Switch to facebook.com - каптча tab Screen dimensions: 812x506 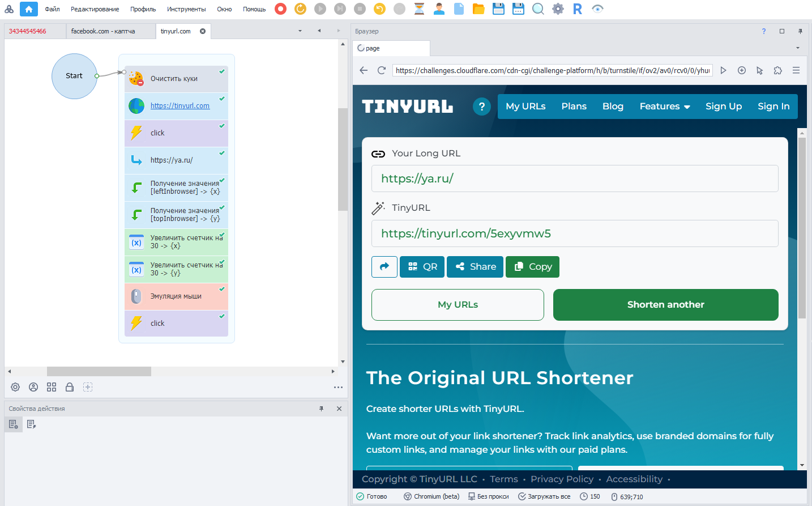click(111, 31)
